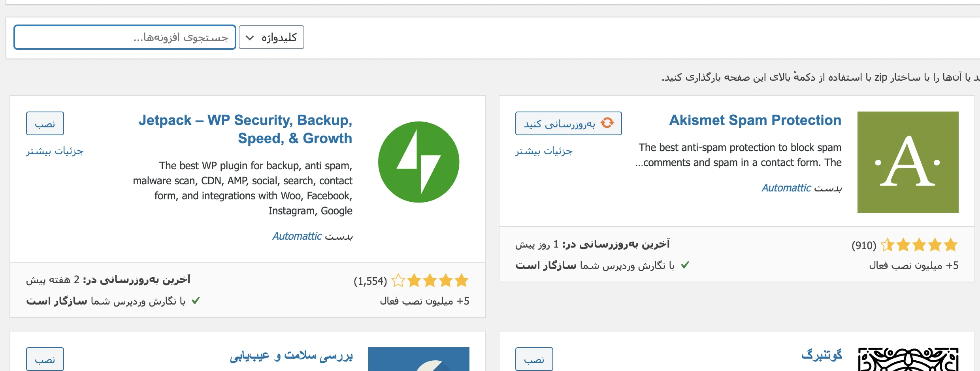Open the Jetpack plugin title link
Viewport: 980px width, 371px height.
pos(245,129)
